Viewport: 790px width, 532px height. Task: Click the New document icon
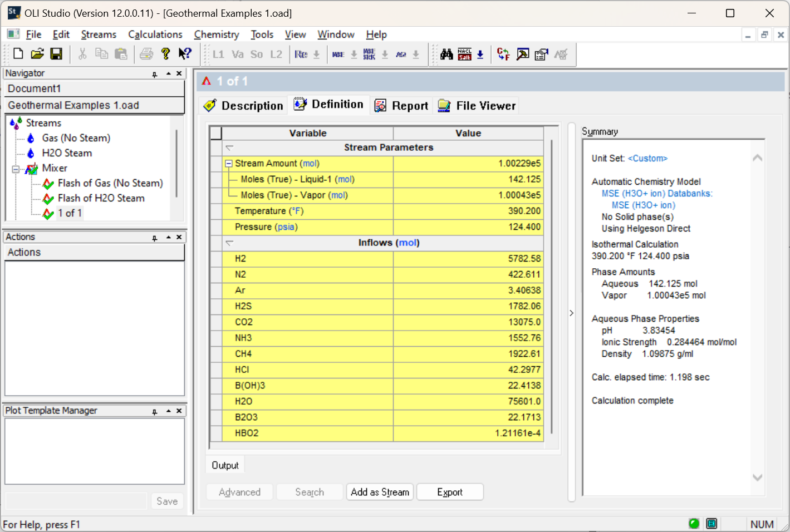(18, 54)
